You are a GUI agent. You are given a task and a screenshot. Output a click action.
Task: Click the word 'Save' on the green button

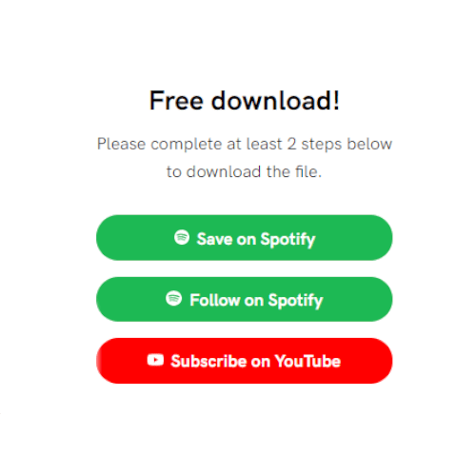coord(215,239)
